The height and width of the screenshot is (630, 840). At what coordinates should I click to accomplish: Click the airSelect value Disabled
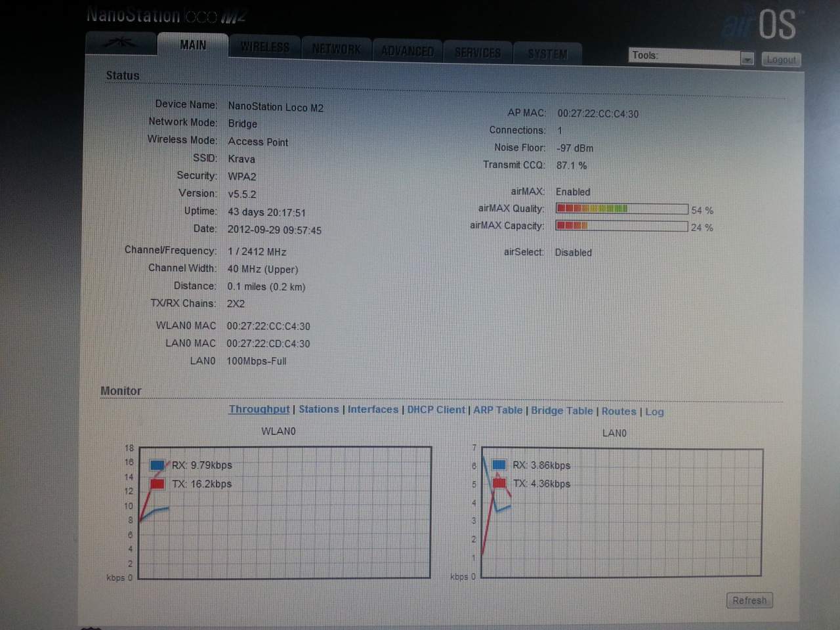(x=574, y=252)
